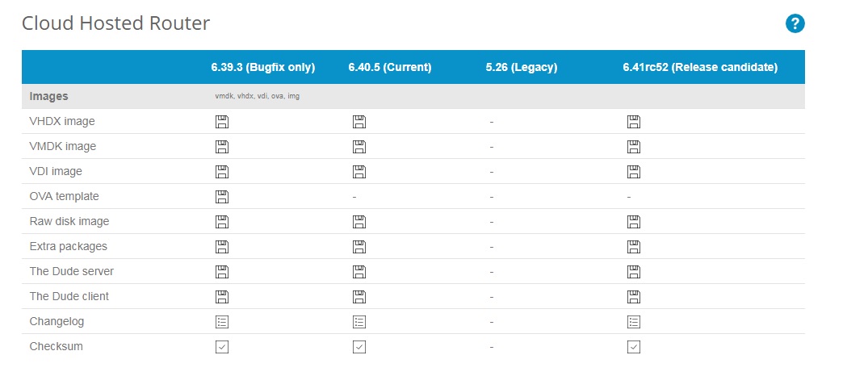This screenshot has width=868, height=376.
Task: Click the 6.39.3 (Bugfix only) header
Action: point(263,68)
